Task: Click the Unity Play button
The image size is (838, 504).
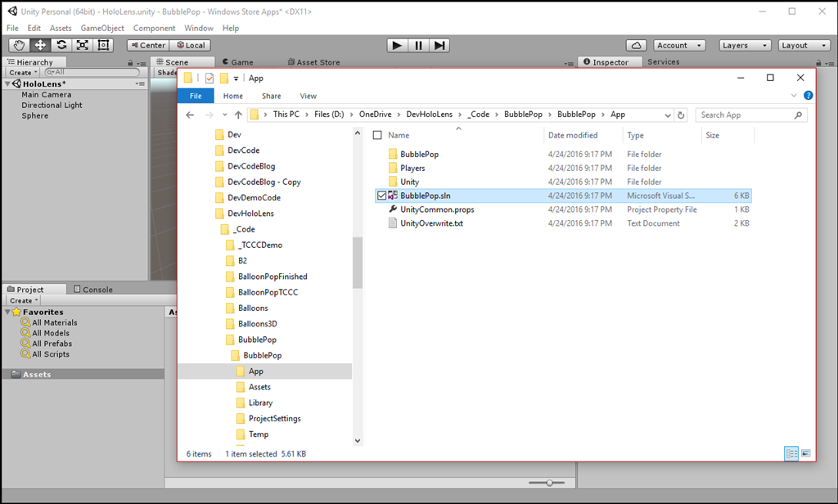Action: pos(397,46)
